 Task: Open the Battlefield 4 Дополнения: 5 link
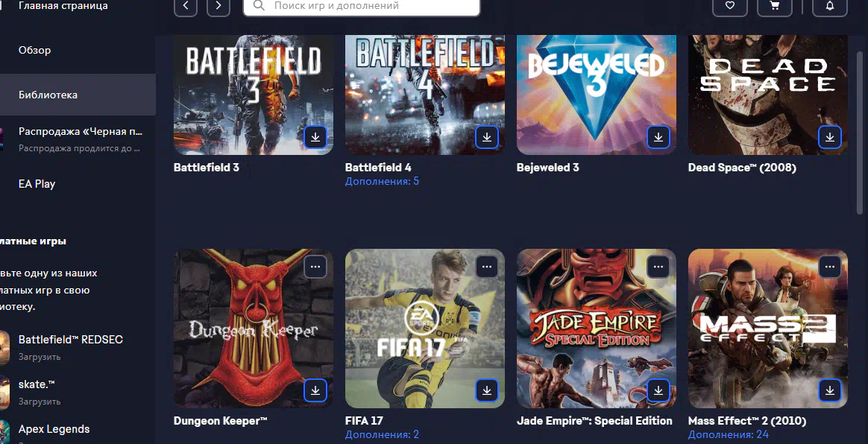click(382, 181)
